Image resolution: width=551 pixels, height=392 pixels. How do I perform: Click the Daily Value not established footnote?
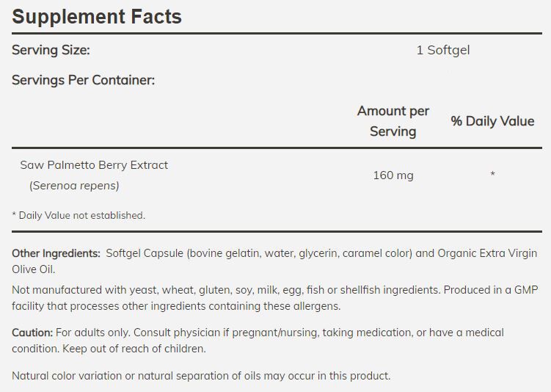79,215
